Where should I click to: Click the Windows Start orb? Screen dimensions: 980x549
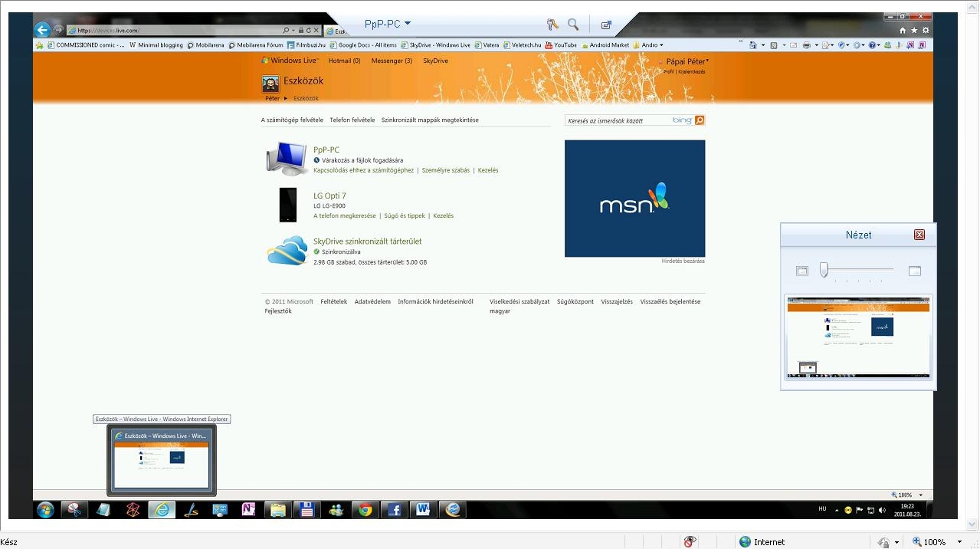click(x=45, y=510)
